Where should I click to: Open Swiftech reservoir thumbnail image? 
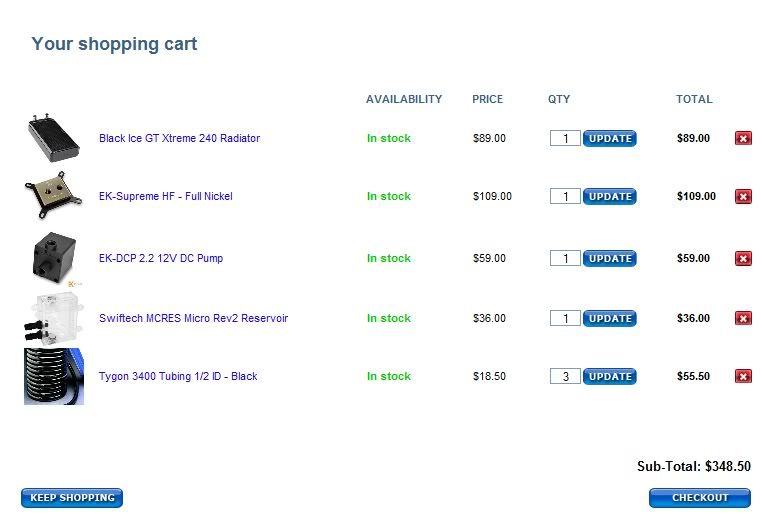53,319
